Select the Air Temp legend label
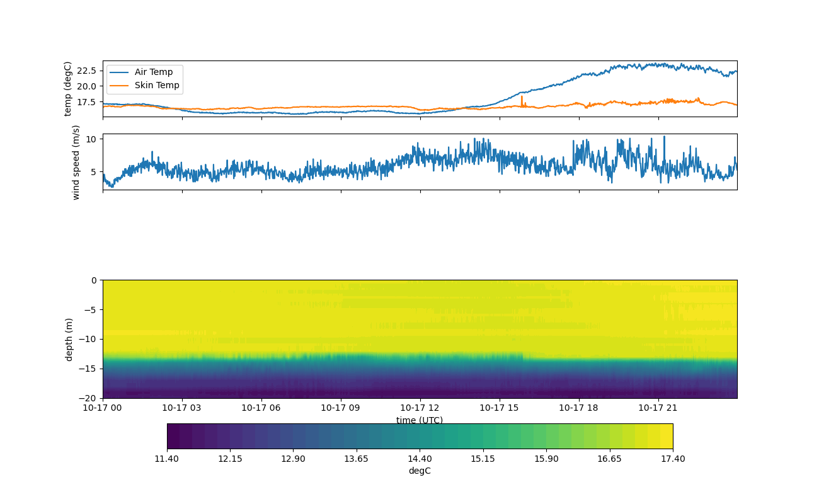This screenshot has height=504, width=819. pos(154,72)
